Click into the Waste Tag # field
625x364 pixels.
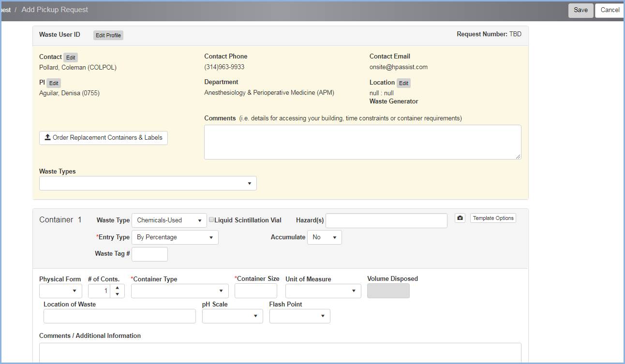[149, 254]
